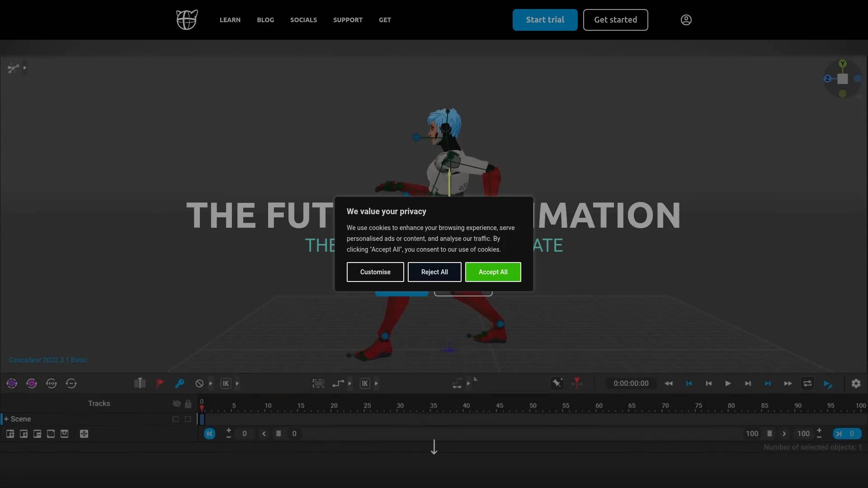Viewport: 868px width, 488px height.
Task: Click the IK icon right of step curve
Action: [365, 384]
